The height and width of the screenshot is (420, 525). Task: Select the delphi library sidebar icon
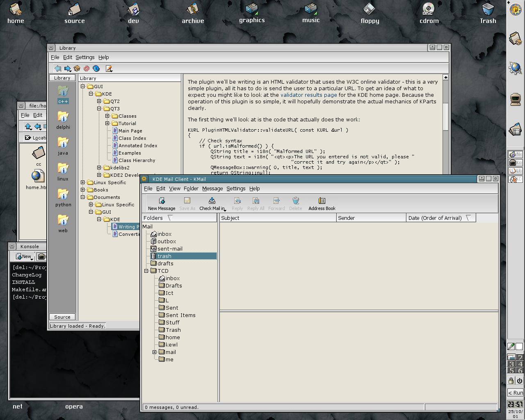(63, 120)
